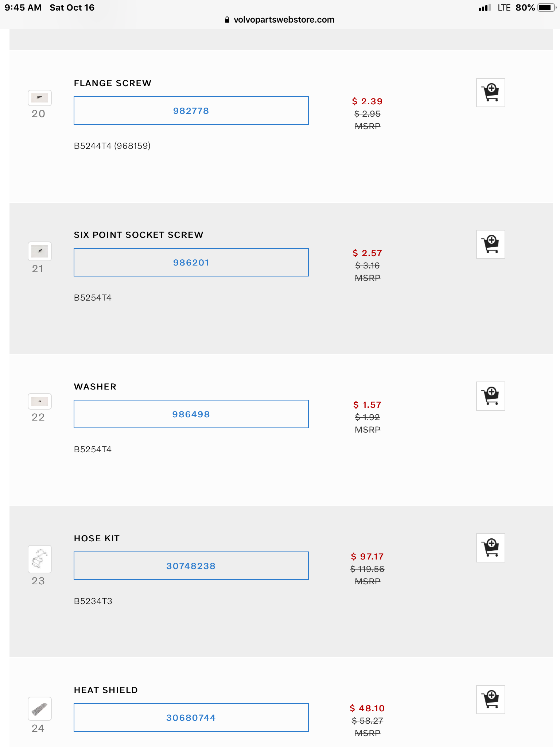Viewport: 560px width, 747px height.
Task: Open part number 986201 link
Action: coord(191,263)
